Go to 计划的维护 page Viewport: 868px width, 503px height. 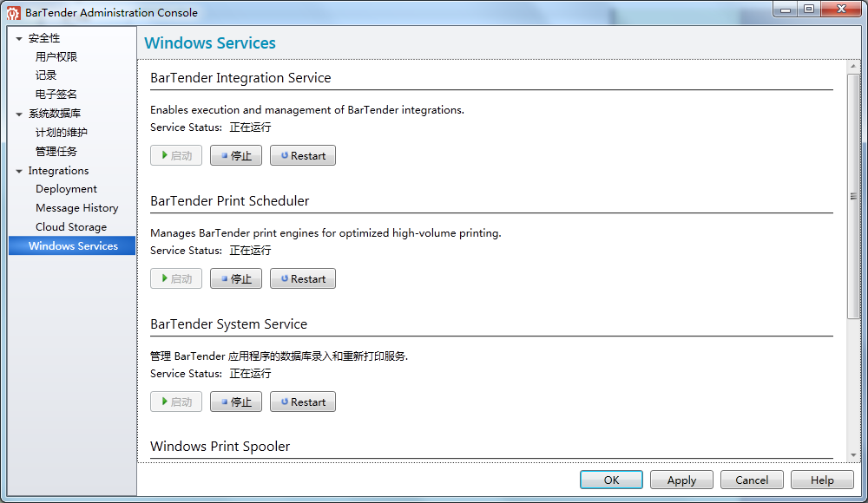[62, 133]
